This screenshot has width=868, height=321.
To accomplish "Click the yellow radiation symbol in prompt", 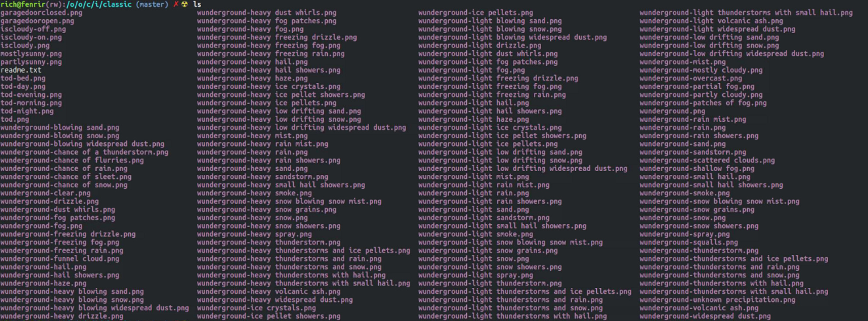I will (x=185, y=4).
